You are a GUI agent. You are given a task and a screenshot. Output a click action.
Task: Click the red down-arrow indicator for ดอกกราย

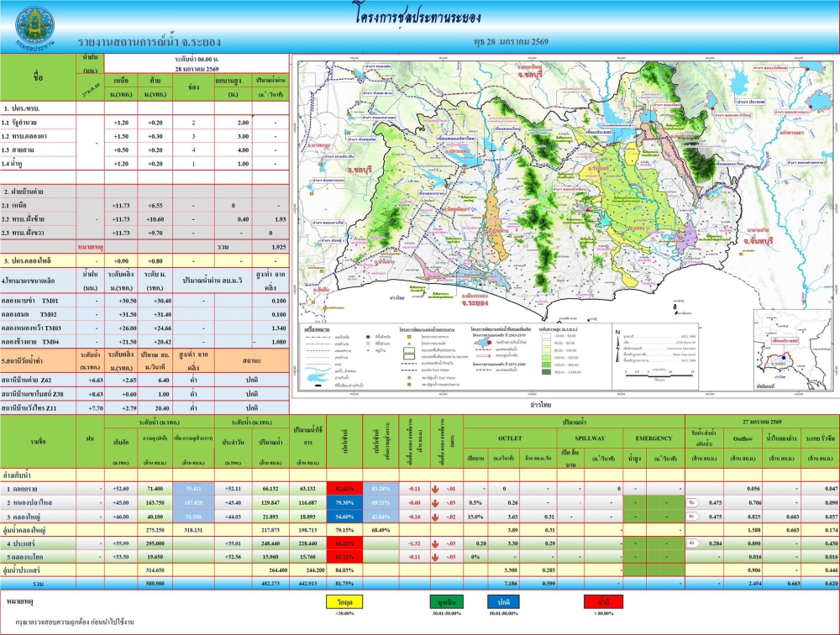pos(436,490)
